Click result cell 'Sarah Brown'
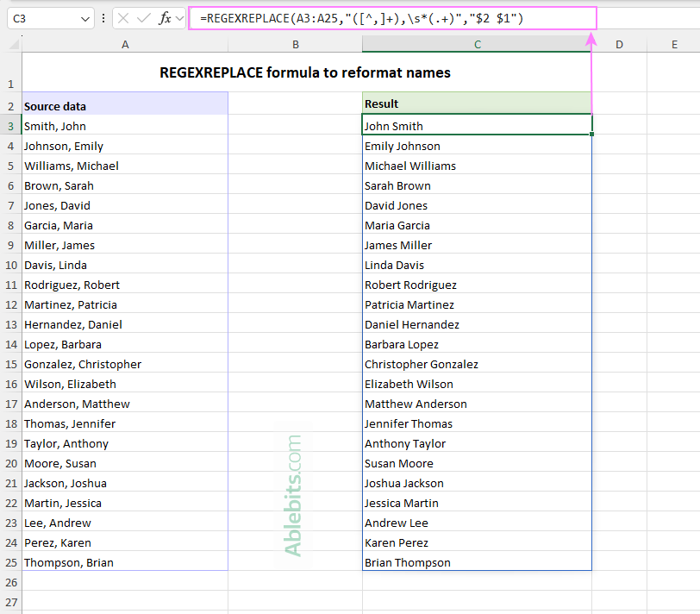Image resolution: width=700 pixels, height=614 pixels. 477,184
